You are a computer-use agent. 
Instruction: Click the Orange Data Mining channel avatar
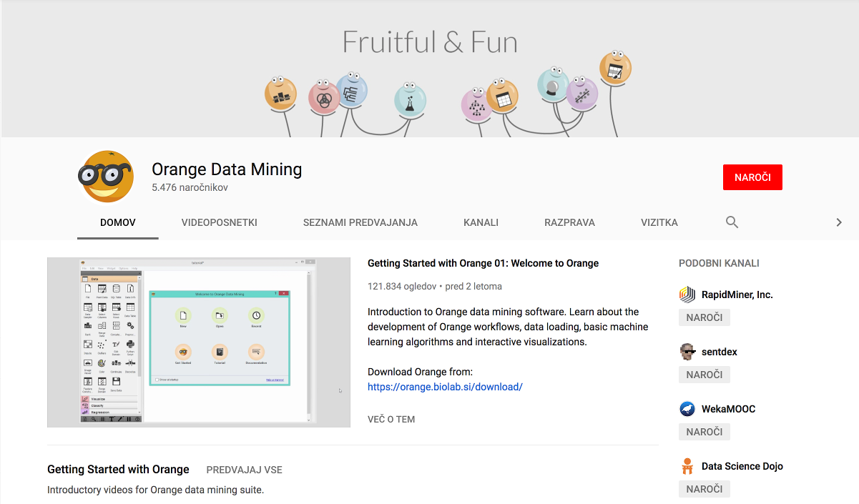(106, 177)
